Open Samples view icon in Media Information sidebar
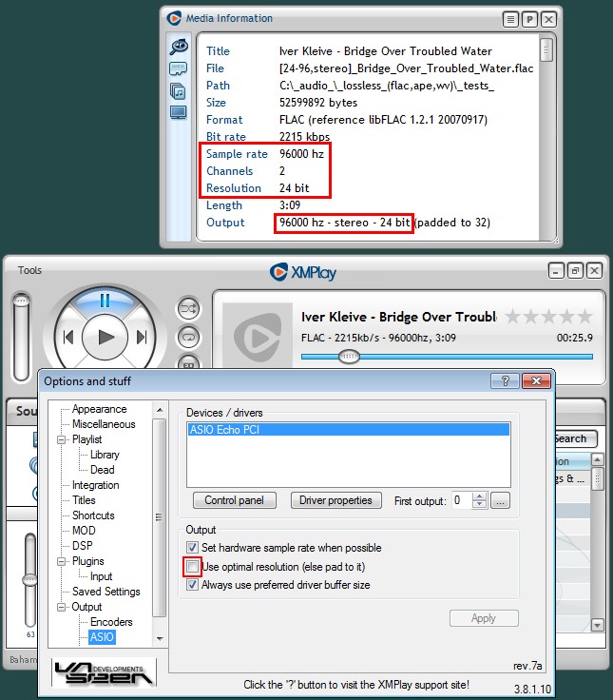This screenshot has height=700, width=613. (x=179, y=91)
